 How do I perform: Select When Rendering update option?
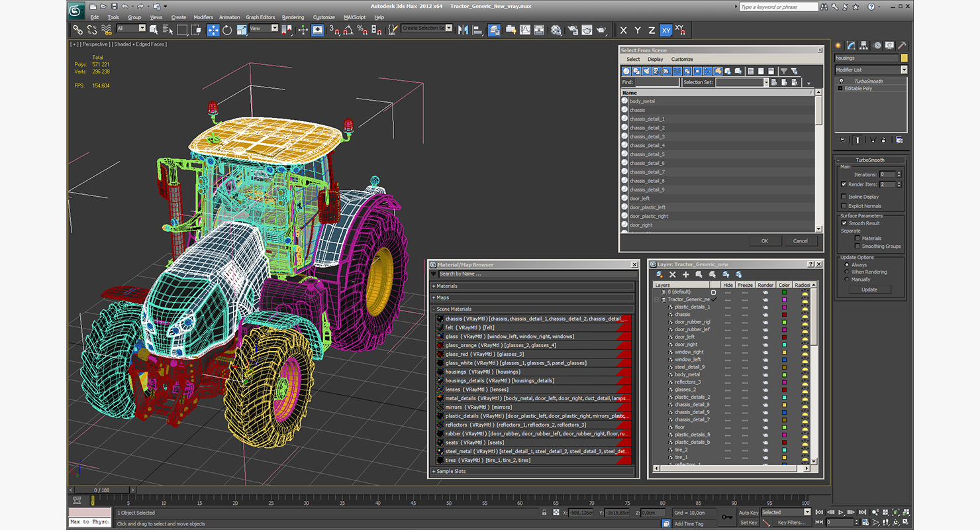coord(846,272)
